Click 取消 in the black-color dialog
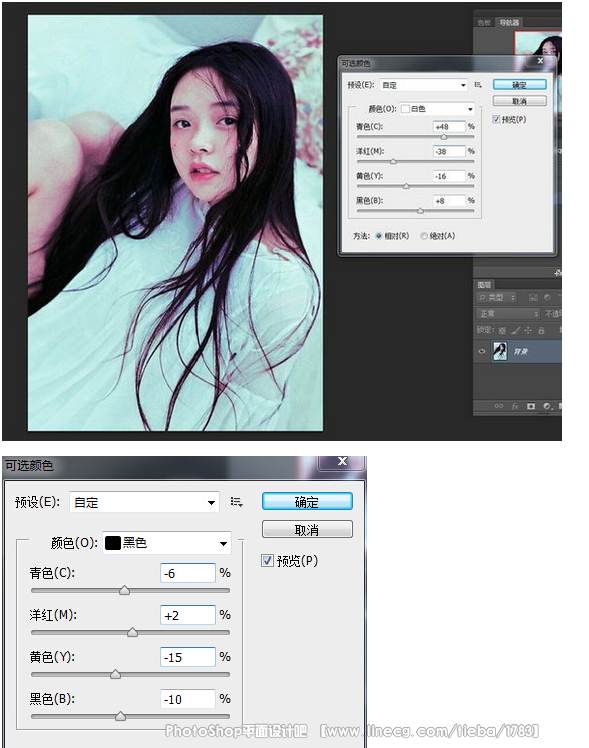589x748 pixels. (307, 529)
